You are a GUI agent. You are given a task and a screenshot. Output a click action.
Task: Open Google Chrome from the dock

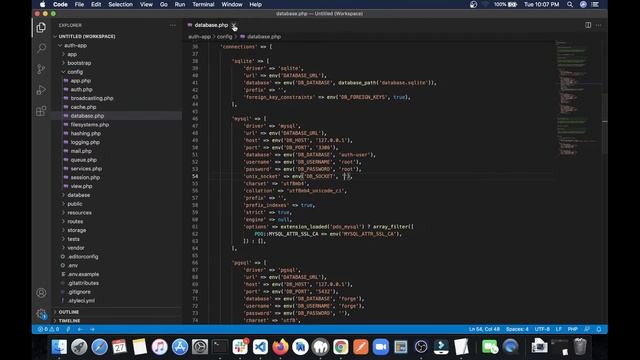click(x=340, y=347)
